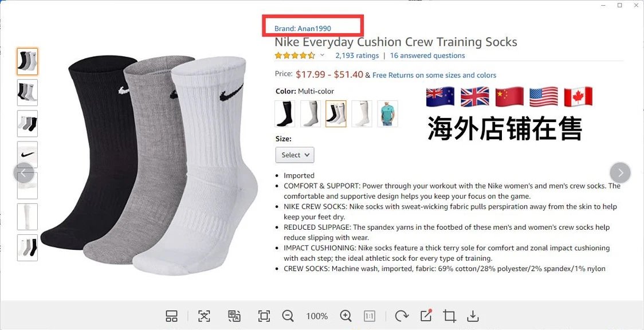Click the download save icon

(x=473, y=316)
